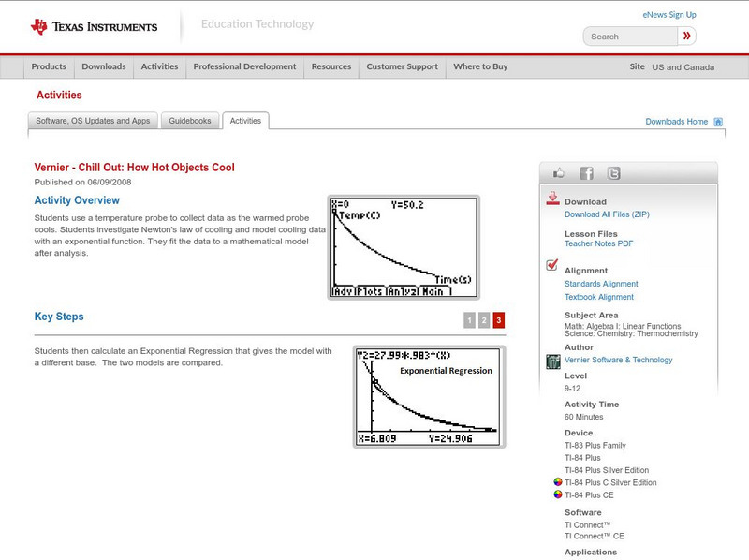Go to Key Steps page 2
Screen dimensions: 749x560
coord(484,320)
